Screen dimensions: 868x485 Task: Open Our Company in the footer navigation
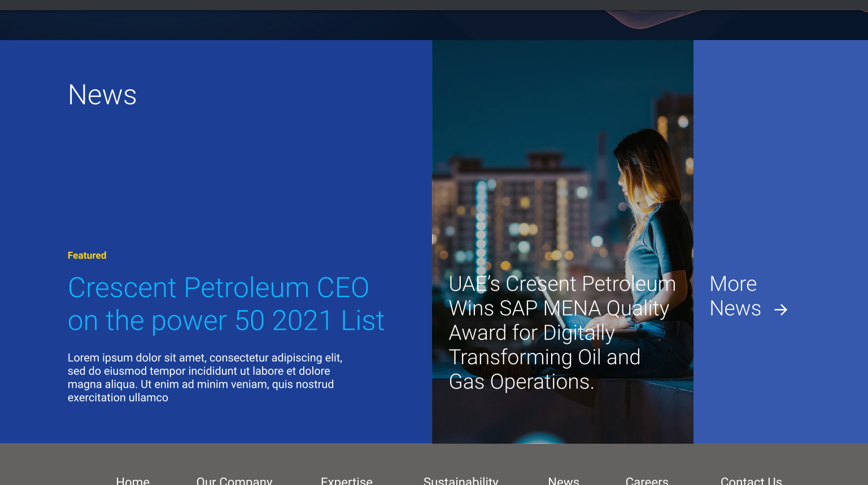(234, 480)
